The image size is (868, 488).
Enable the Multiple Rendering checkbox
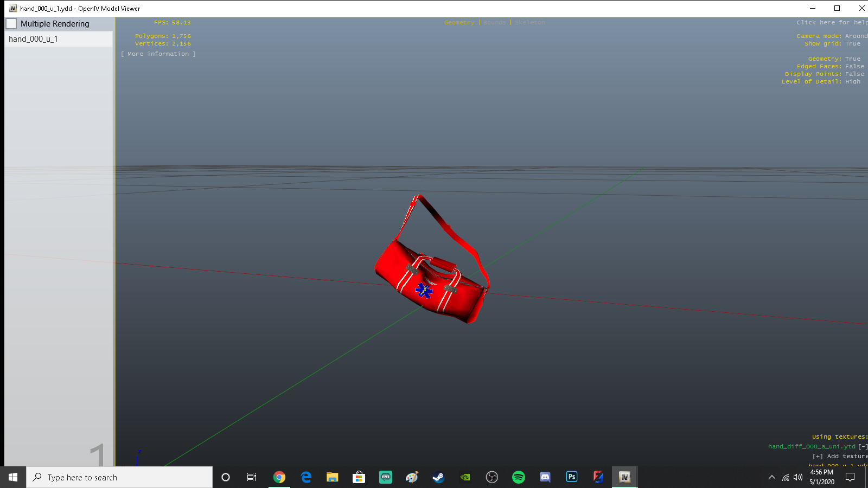click(x=11, y=24)
